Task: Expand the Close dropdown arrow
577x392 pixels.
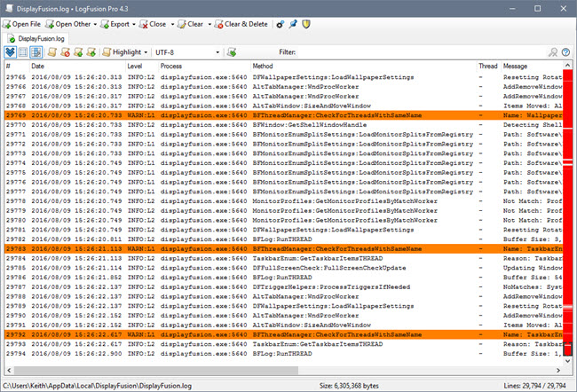Action: click(172, 24)
